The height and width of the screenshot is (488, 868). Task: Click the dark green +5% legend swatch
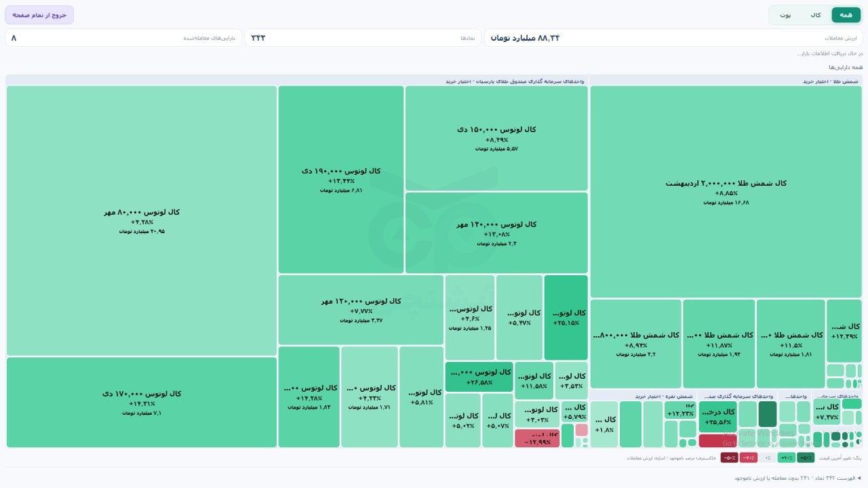[806, 457]
